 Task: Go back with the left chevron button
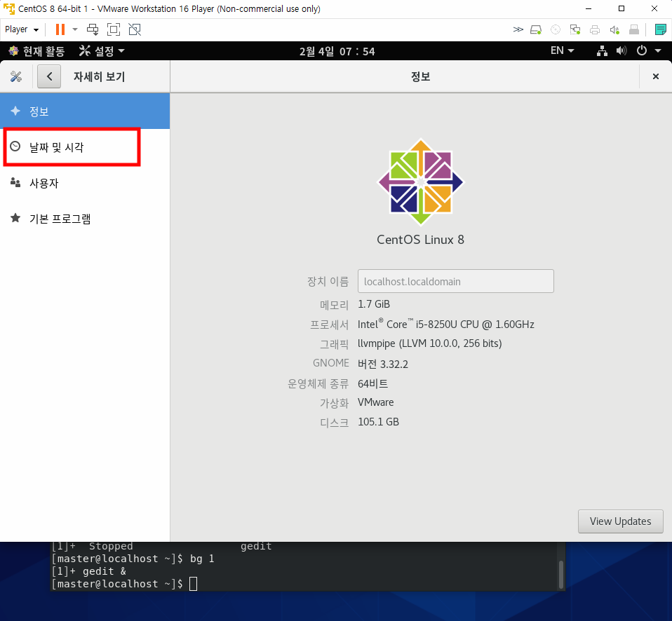pos(49,76)
